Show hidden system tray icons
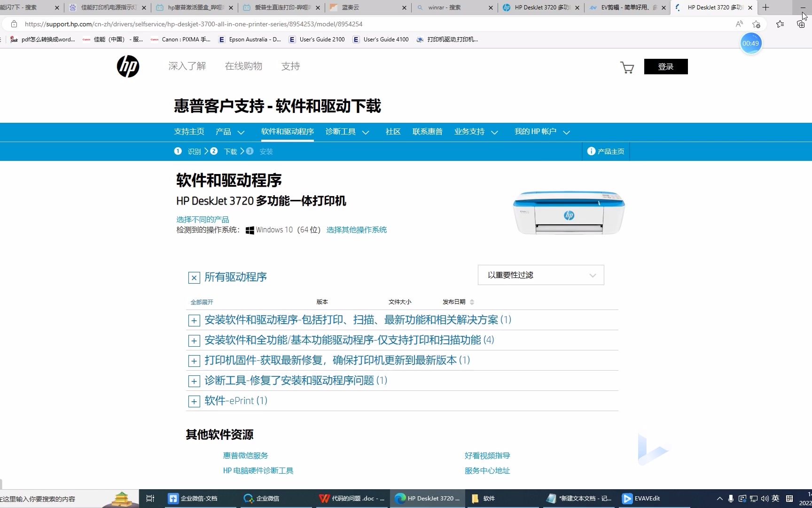The height and width of the screenshot is (508, 812). 719,499
